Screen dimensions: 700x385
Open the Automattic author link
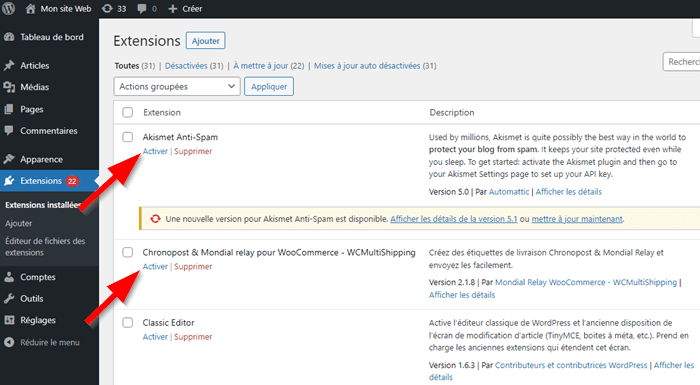(509, 192)
